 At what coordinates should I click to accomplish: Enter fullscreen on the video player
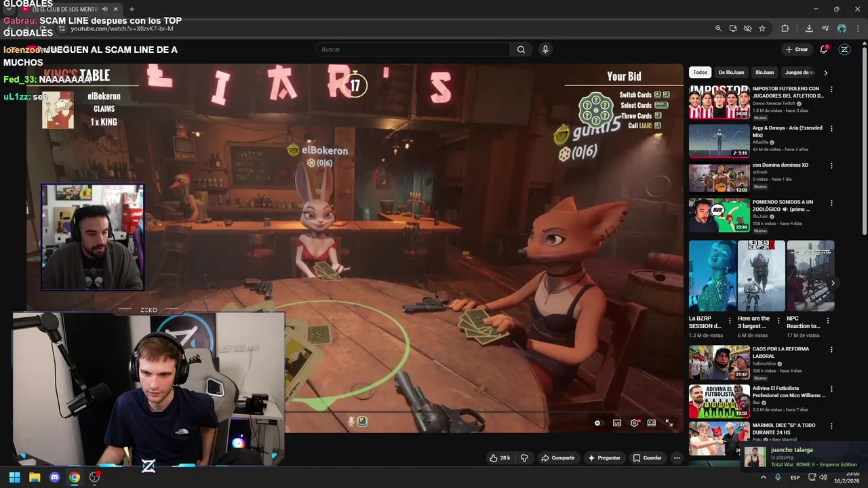669,423
